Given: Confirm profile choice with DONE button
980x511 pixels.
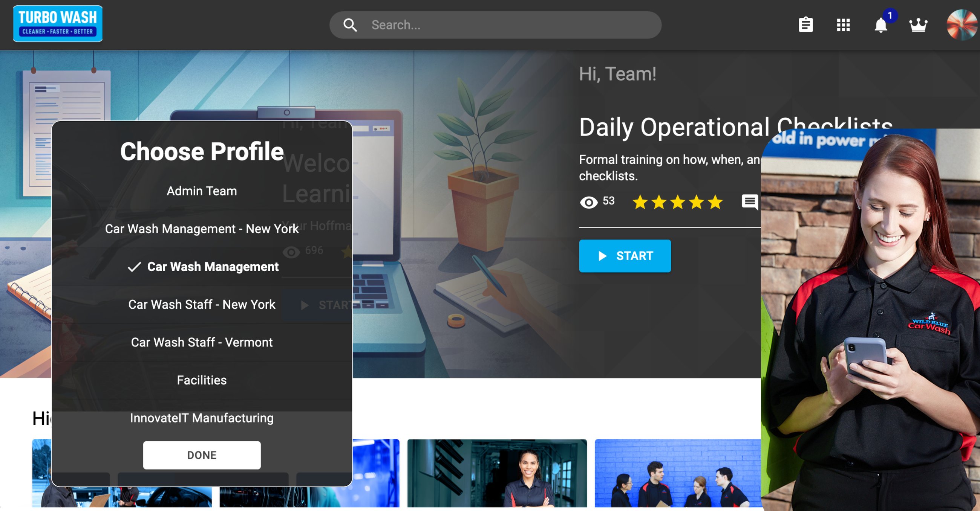Looking at the screenshot, I should click(202, 455).
